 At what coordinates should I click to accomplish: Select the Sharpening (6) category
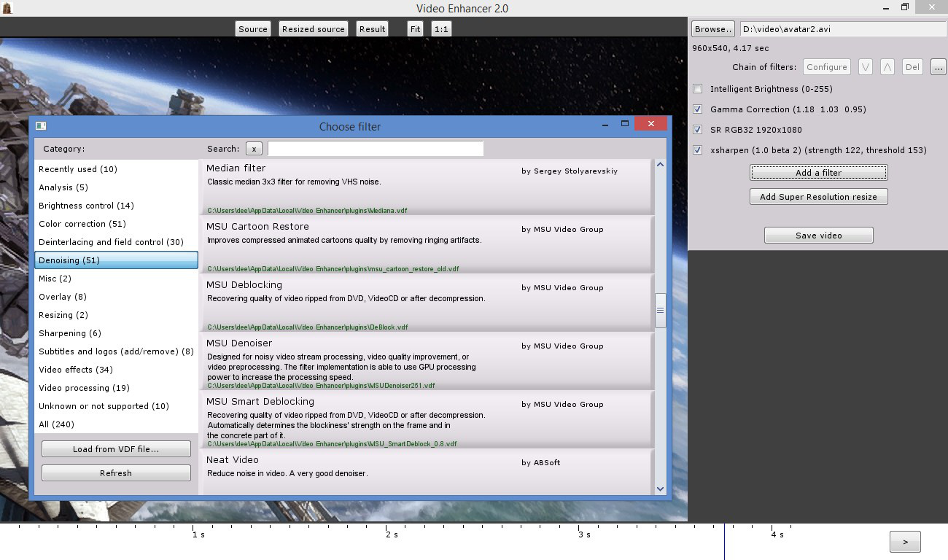[x=70, y=333]
